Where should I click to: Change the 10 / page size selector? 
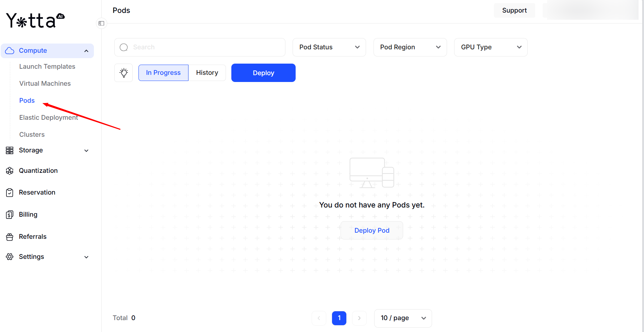pos(403,318)
